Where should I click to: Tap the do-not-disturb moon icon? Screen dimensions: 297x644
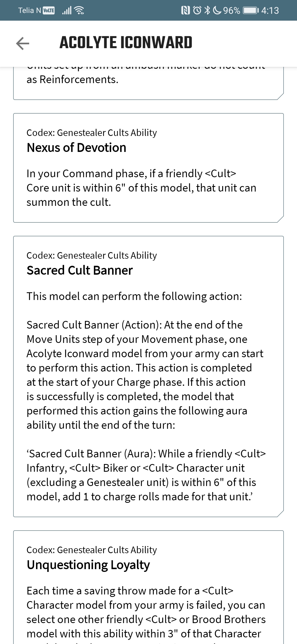tap(217, 10)
